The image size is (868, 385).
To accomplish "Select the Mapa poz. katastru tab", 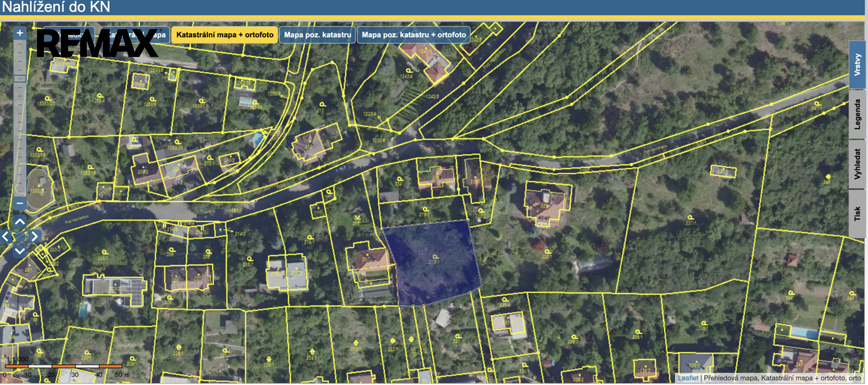I will (x=317, y=35).
